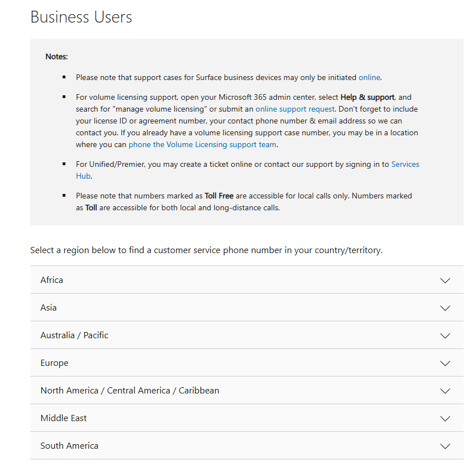Expand the Australia / Pacific section

(x=74, y=335)
